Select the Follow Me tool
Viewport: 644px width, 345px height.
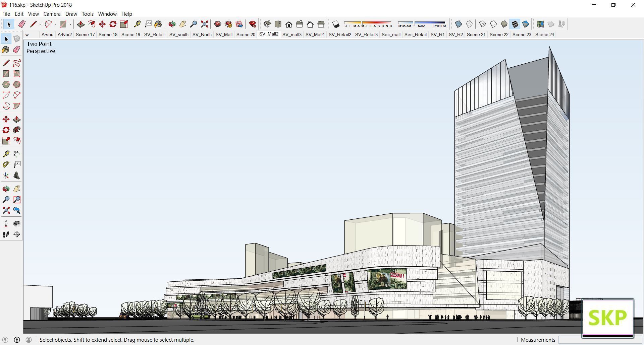17,130
